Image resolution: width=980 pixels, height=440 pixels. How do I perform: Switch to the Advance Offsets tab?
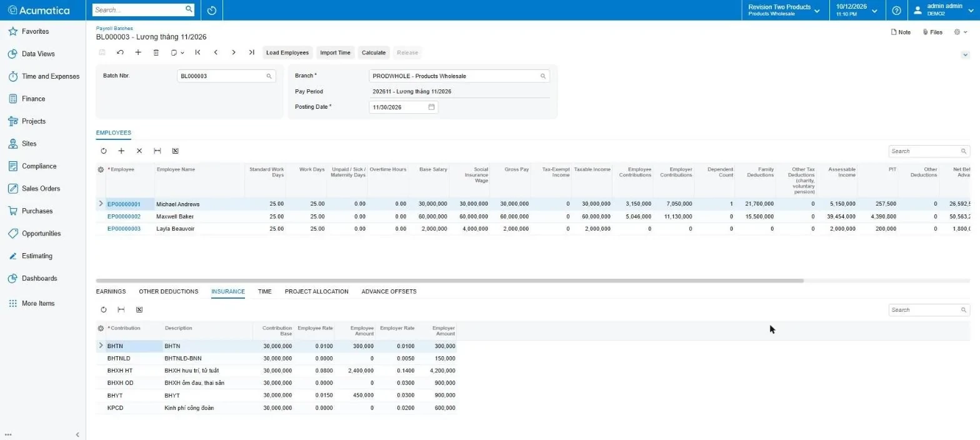tap(389, 292)
